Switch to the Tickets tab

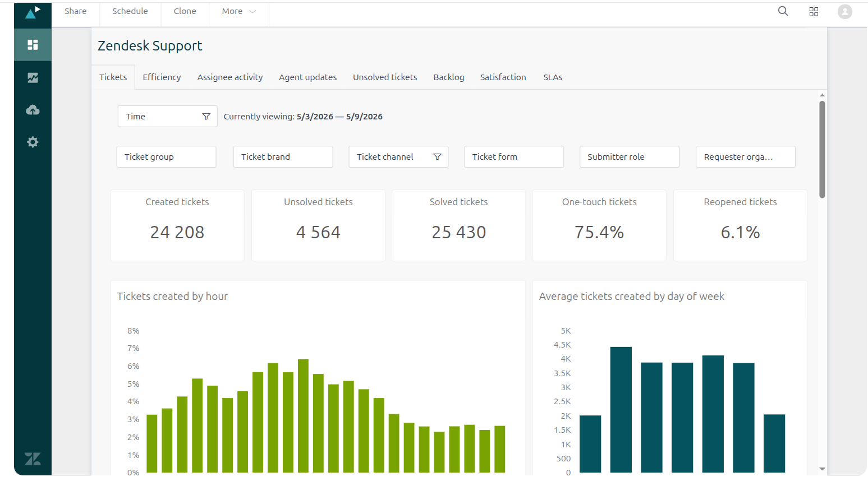coord(113,77)
